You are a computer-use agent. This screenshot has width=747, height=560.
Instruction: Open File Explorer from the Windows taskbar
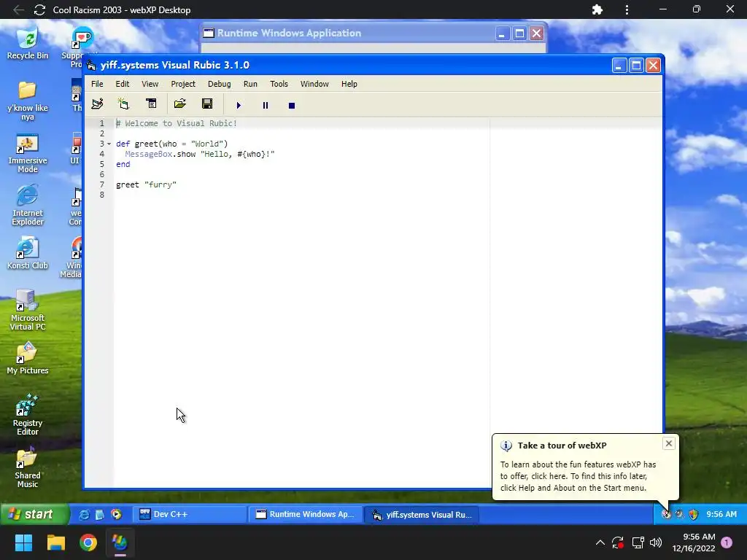click(x=55, y=542)
